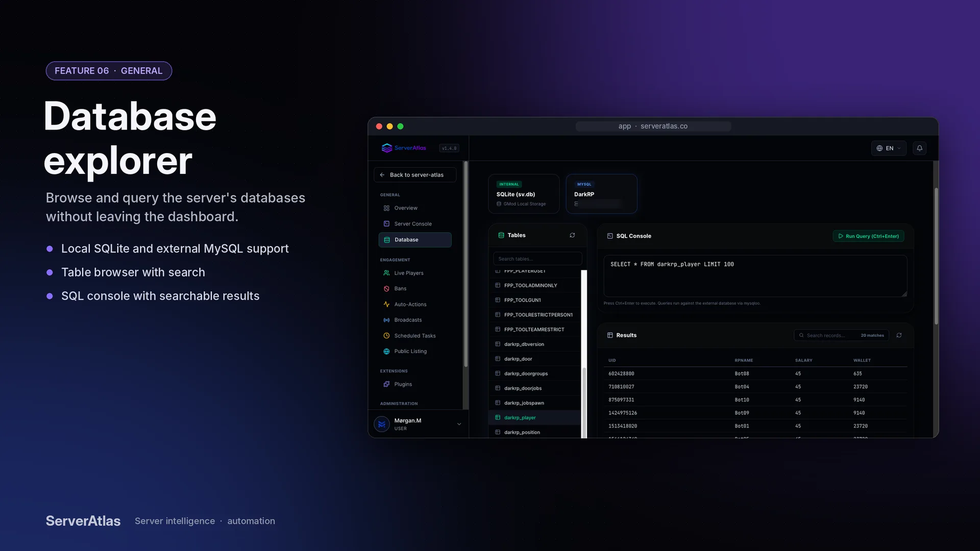Go to Live Players
The width and height of the screenshot is (980, 551).
point(415,273)
